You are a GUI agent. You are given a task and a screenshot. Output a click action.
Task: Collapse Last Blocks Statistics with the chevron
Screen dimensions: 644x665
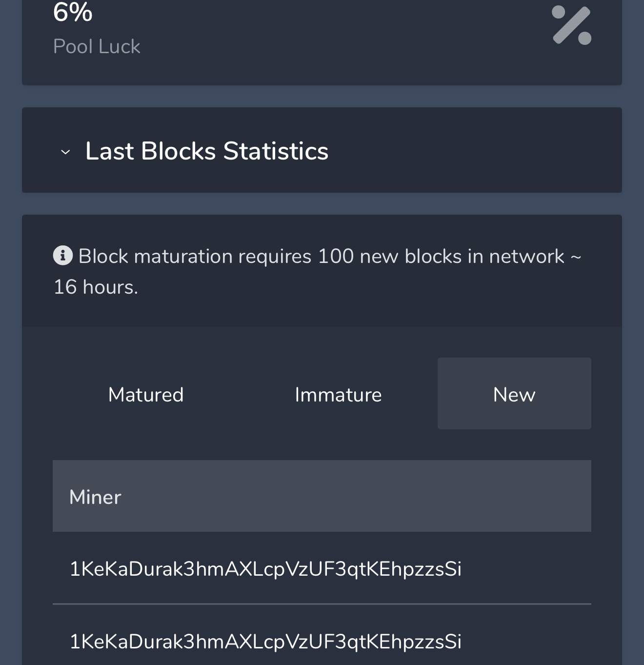(65, 152)
